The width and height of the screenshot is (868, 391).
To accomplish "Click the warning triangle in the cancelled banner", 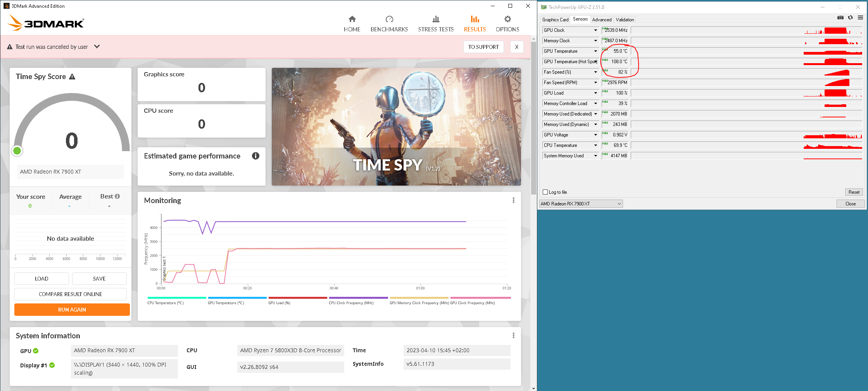I will tap(10, 47).
